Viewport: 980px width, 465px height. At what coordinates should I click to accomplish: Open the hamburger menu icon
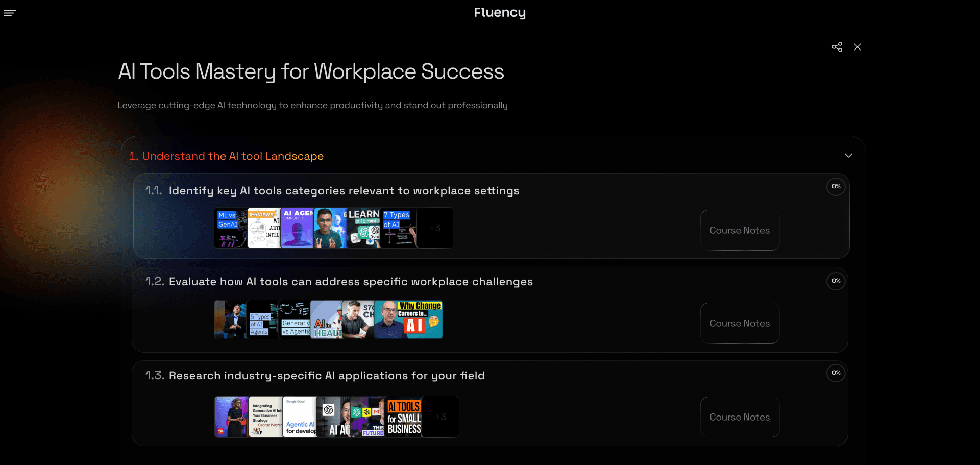click(10, 13)
